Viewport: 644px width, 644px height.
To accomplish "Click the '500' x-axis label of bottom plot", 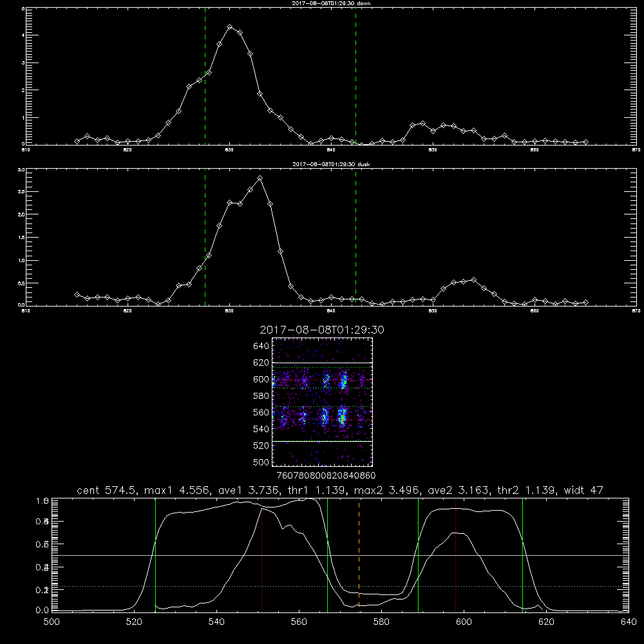I will pos(52,622).
